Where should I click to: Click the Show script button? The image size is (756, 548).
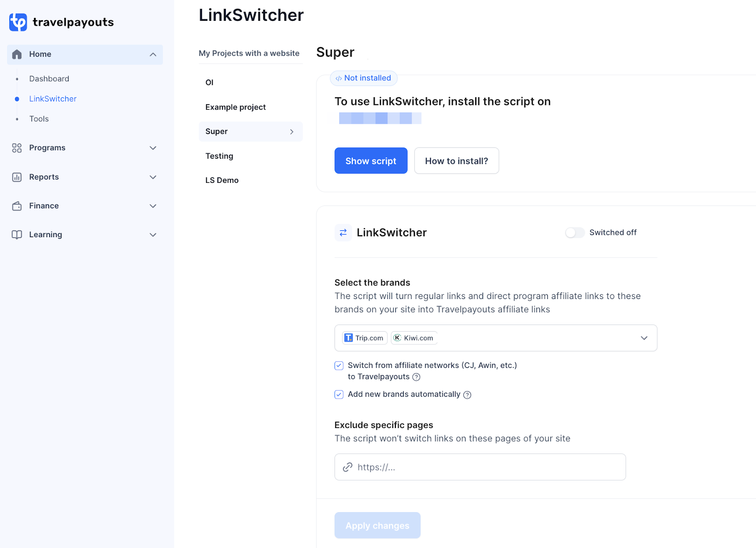370,161
